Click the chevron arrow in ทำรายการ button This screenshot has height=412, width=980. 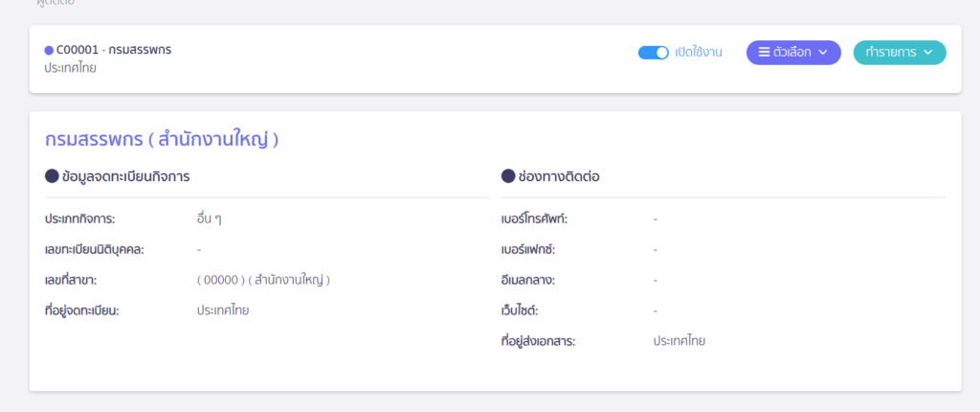928,53
